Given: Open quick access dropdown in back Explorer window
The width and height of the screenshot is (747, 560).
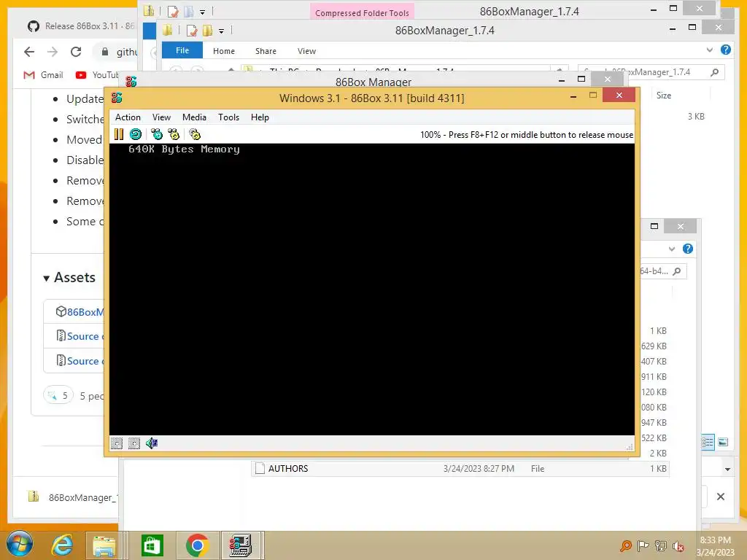Looking at the screenshot, I should (203, 12).
